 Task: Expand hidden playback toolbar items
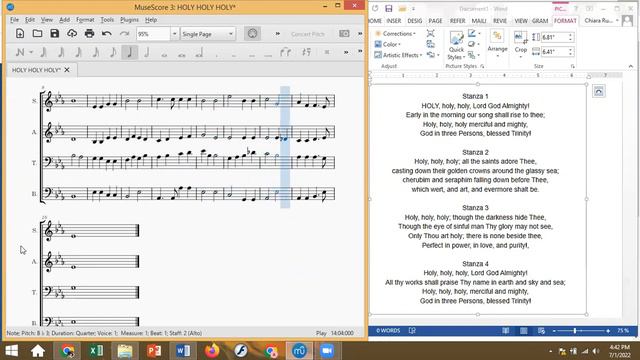[278, 34]
